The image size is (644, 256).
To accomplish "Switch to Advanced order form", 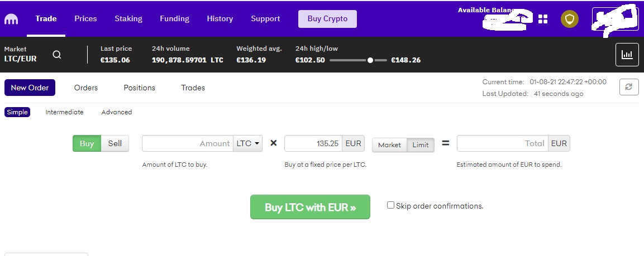I will tap(117, 112).
